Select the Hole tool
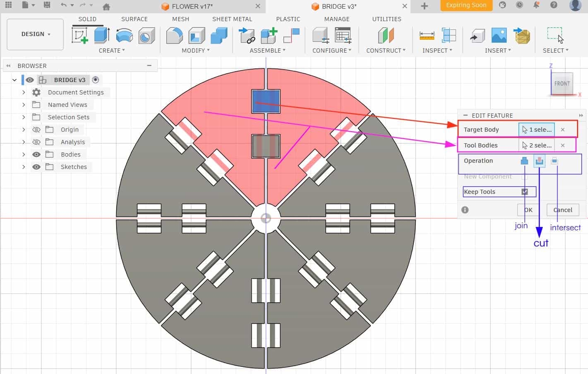The image size is (588, 374). [x=146, y=36]
